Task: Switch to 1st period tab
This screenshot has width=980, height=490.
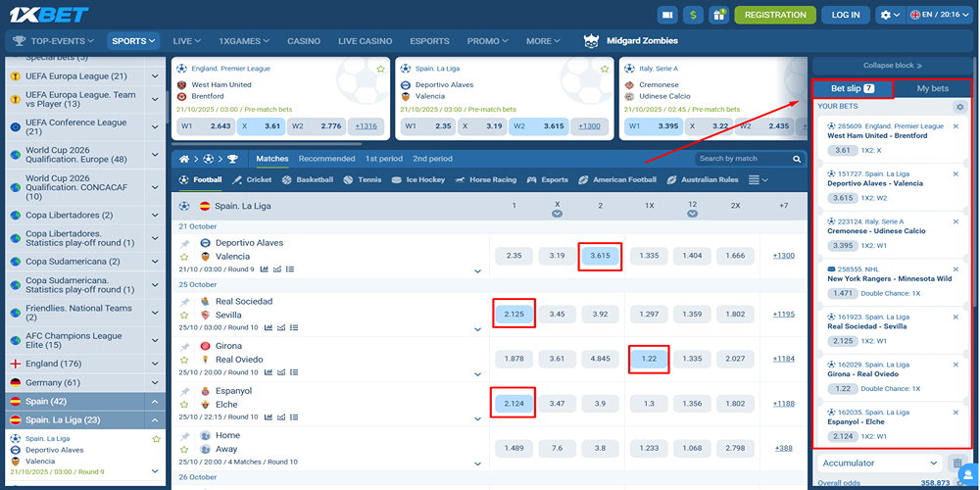Action: point(384,159)
